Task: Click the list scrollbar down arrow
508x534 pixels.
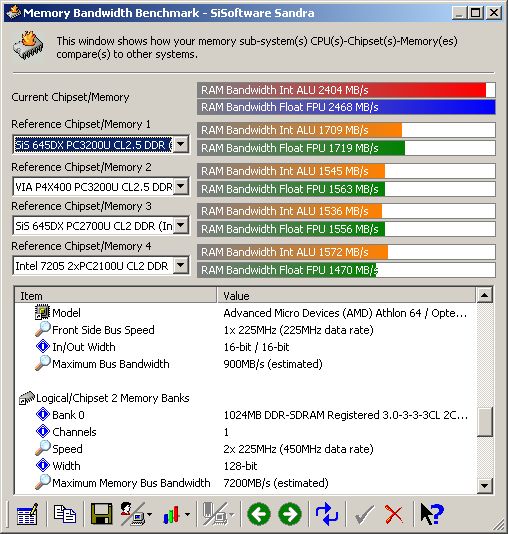Action: pyautogui.click(x=484, y=486)
